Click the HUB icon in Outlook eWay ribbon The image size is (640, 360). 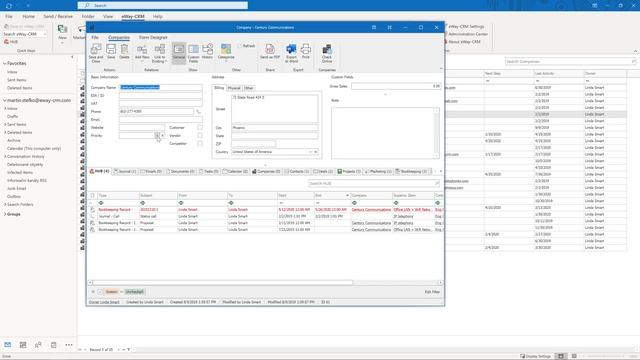pos(11,42)
